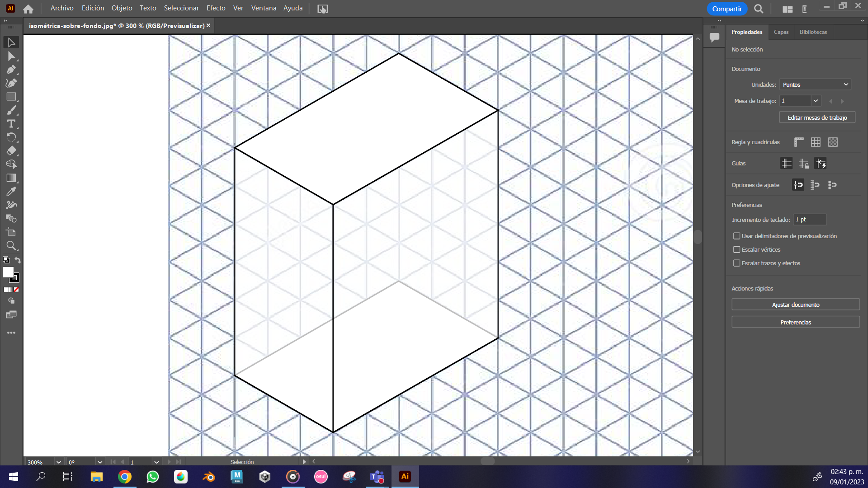Click Editar mesas de trabajo button
Screen dimensions: 868x488
(x=817, y=117)
